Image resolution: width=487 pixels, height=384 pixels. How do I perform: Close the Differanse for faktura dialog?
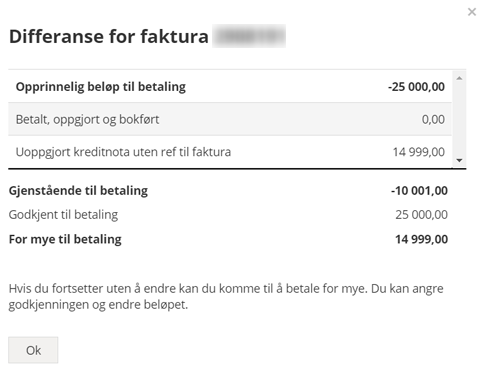(472, 12)
